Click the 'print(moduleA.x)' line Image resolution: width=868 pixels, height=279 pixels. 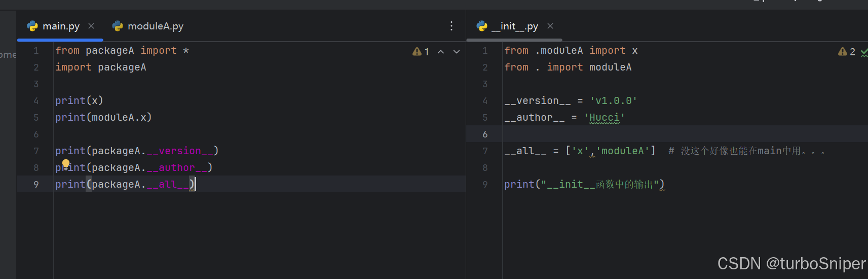[103, 118]
